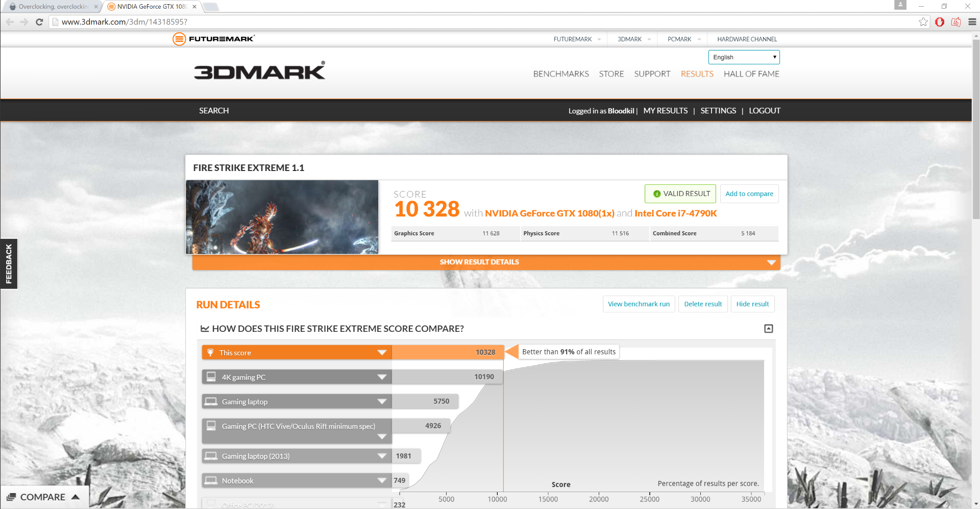
Task: Close the Overclocking browser tab
Action: point(96,7)
